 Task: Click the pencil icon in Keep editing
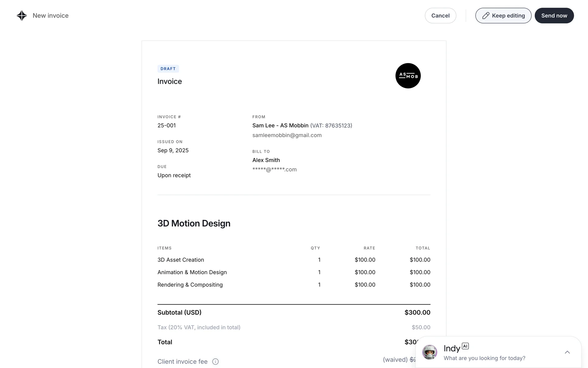pos(485,16)
